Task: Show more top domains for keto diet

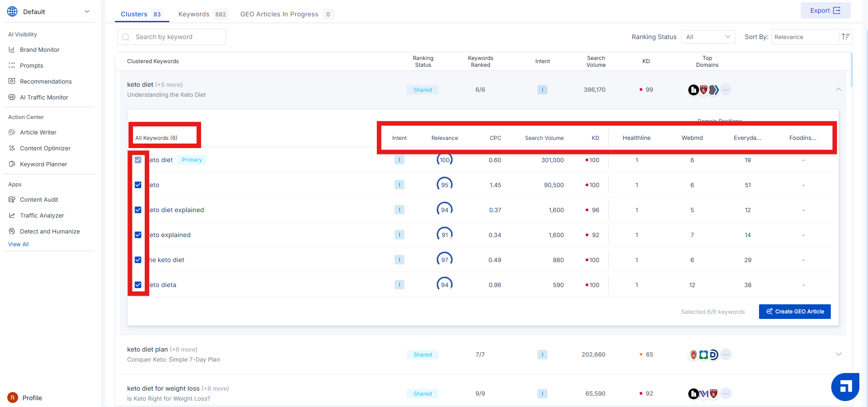Action: tap(726, 90)
